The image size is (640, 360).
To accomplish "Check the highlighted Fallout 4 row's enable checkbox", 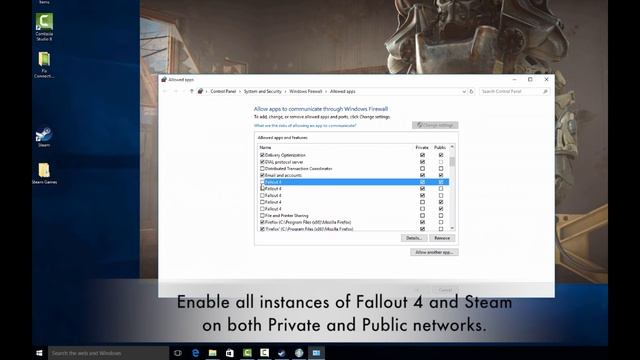I will coord(262,182).
